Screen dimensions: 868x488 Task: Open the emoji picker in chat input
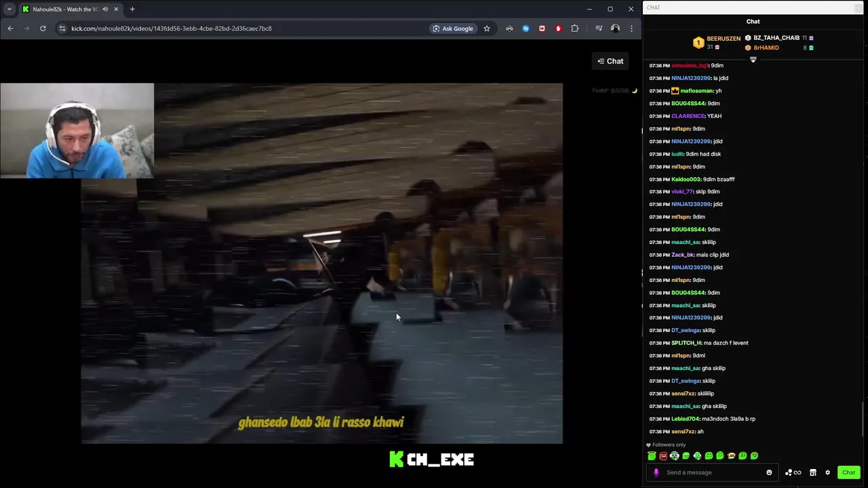[769, 472]
